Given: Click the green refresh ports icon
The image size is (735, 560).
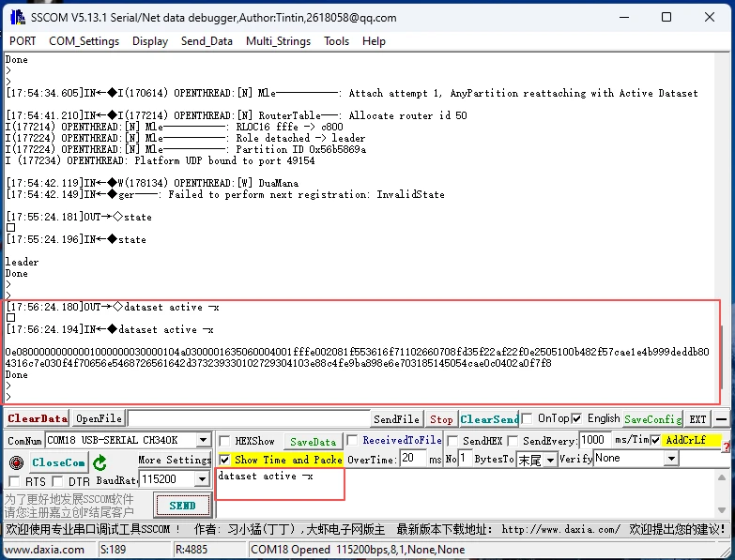Looking at the screenshot, I should point(100,462).
